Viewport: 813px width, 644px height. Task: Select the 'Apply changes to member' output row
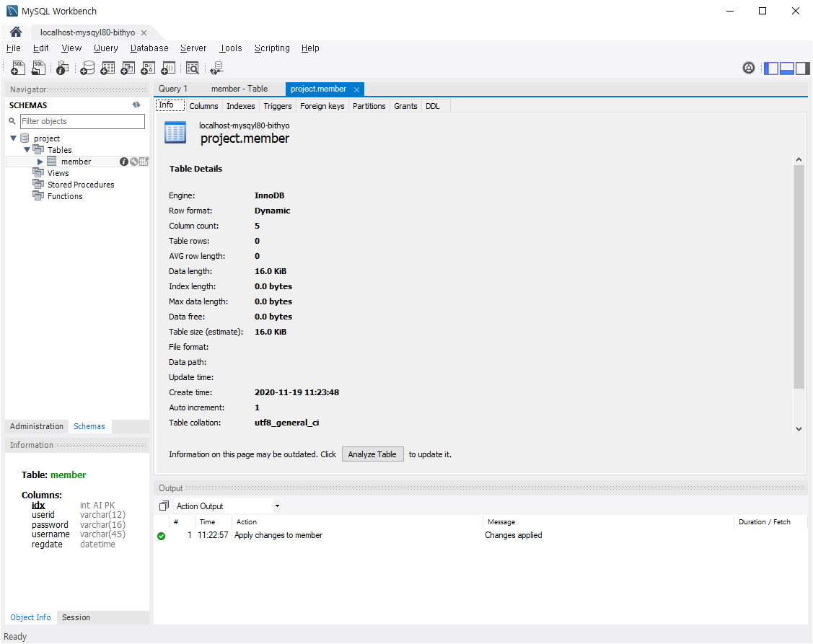coord(480,535)
